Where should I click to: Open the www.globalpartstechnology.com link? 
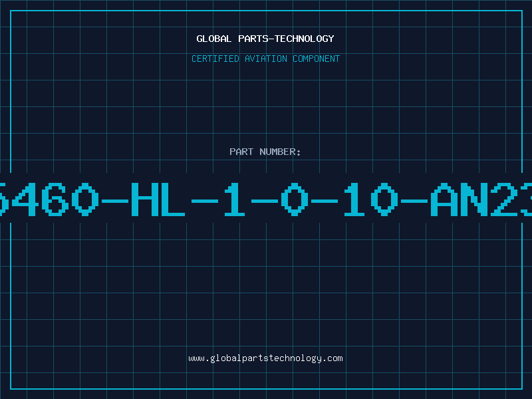point(265,358)
